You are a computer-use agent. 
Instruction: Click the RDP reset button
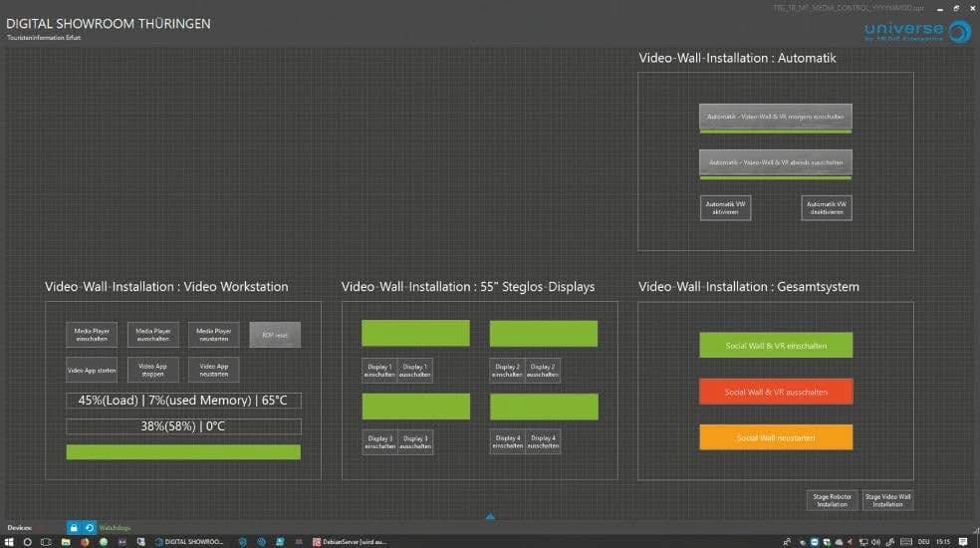pos(275,335)
